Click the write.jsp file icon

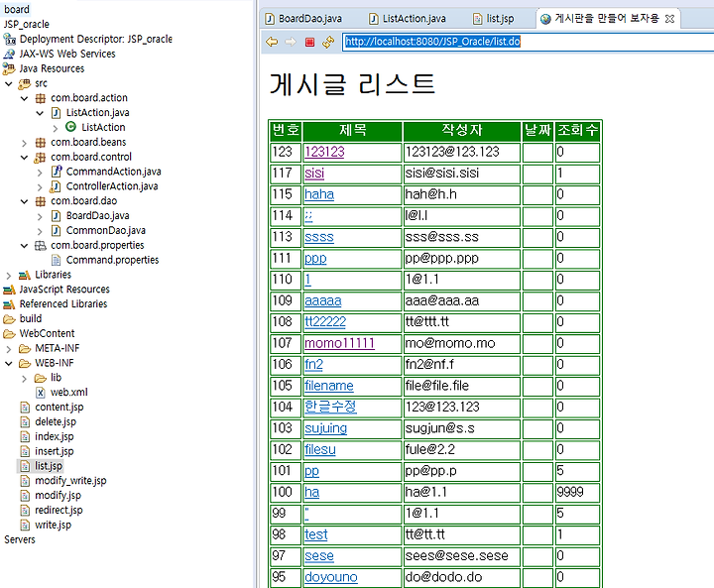tap(25, 525)
